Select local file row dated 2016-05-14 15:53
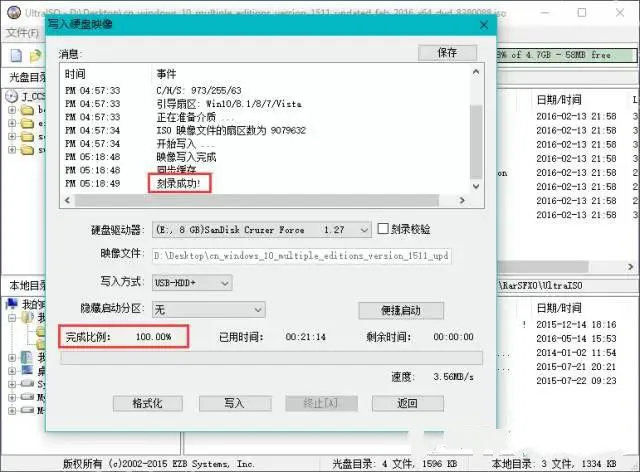 [576, 338]
